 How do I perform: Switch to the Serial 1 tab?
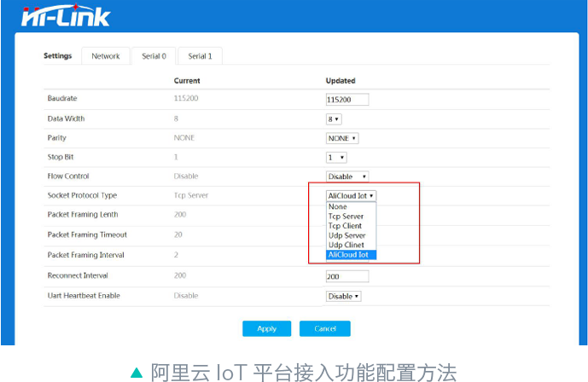(x=200, y=56)
